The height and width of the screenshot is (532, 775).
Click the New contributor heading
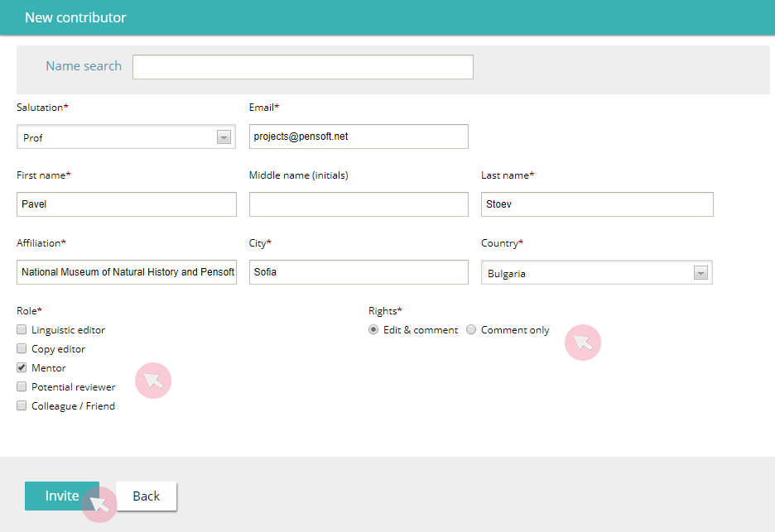coord(75,17)
